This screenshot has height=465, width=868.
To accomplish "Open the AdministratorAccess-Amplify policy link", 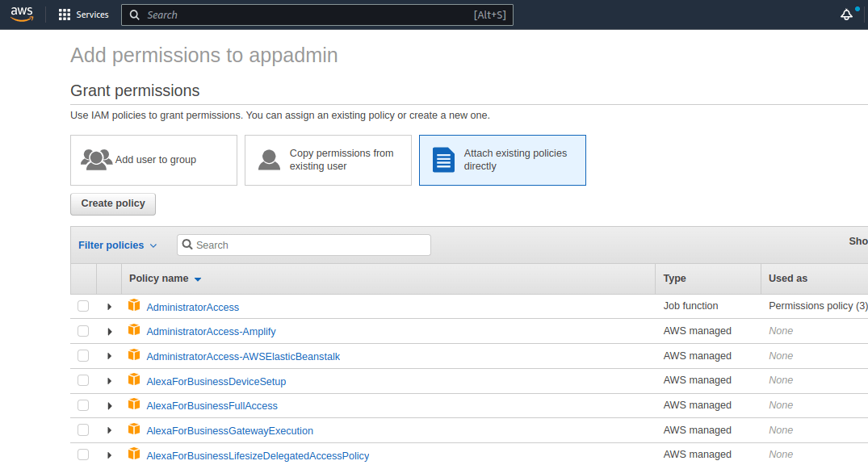I will [x=211, y=332].
